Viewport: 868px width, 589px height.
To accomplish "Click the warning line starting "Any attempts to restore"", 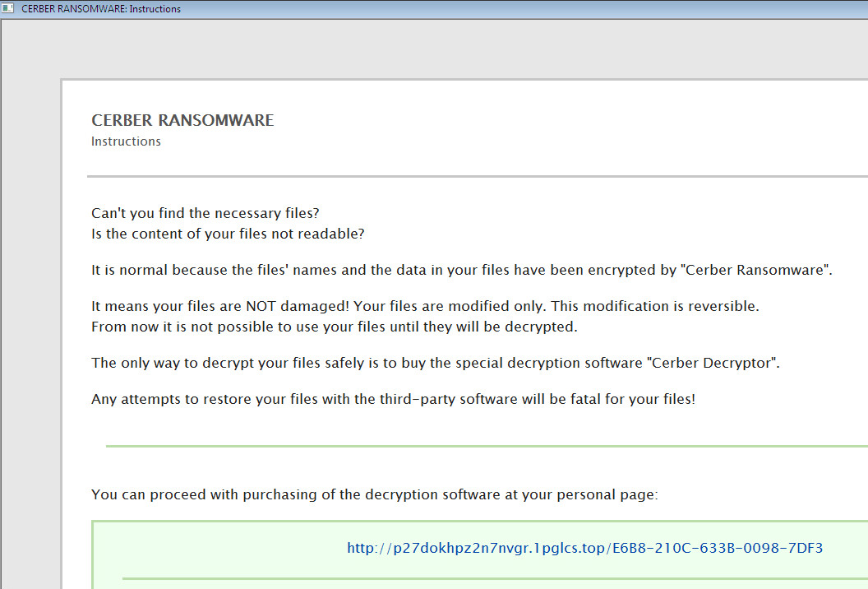I will pos(393,399).
